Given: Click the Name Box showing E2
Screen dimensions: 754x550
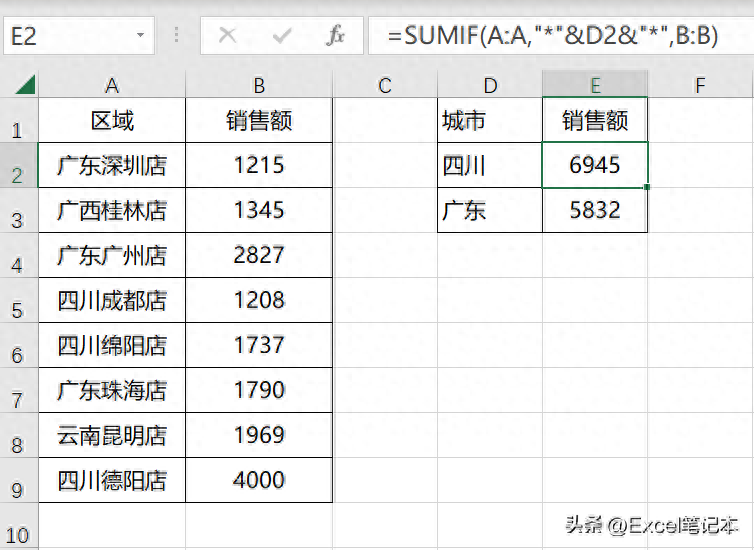Looking at the screenshot, I should [79, 35].
